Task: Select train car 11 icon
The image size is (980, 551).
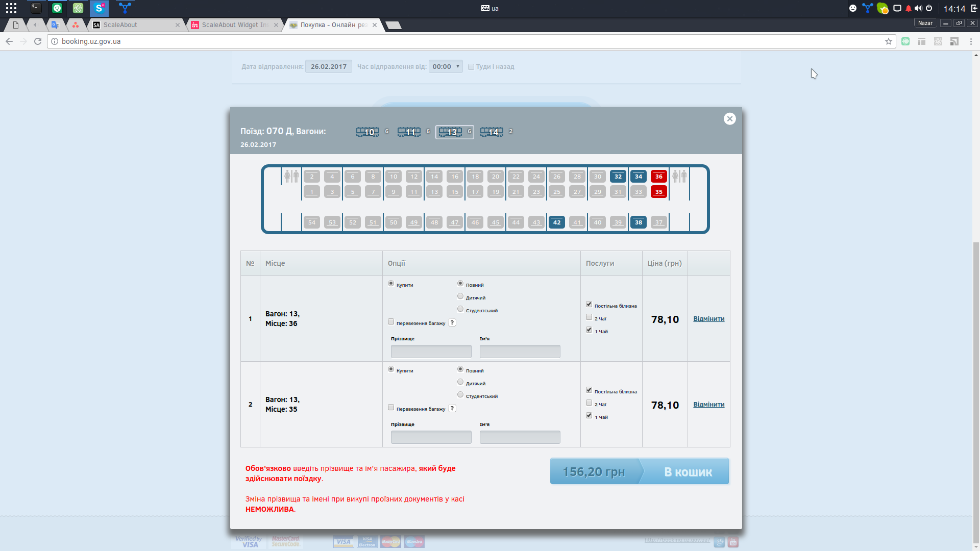Action: (x=409, y=132)
